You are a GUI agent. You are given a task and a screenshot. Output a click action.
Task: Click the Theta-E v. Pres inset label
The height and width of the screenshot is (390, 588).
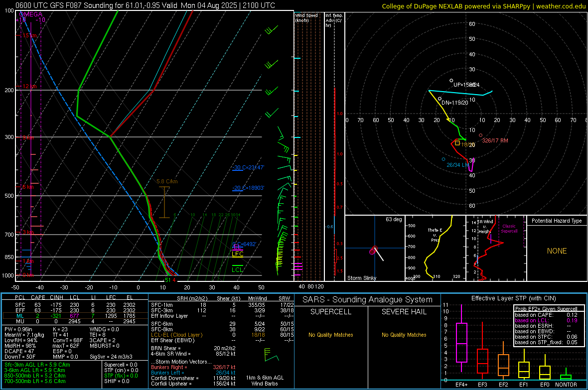pos(435,235)
